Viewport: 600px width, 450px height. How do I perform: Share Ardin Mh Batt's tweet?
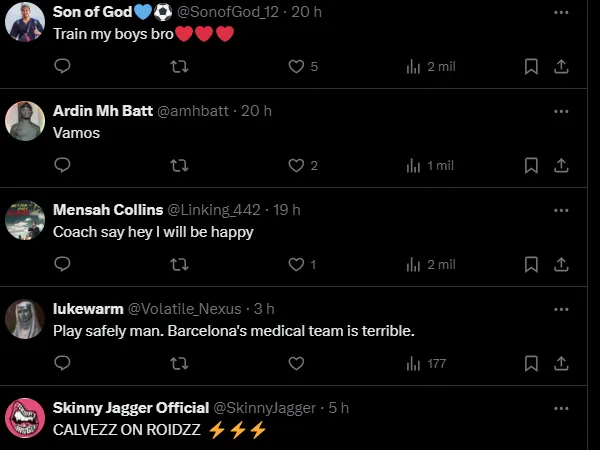pos(562,165)
